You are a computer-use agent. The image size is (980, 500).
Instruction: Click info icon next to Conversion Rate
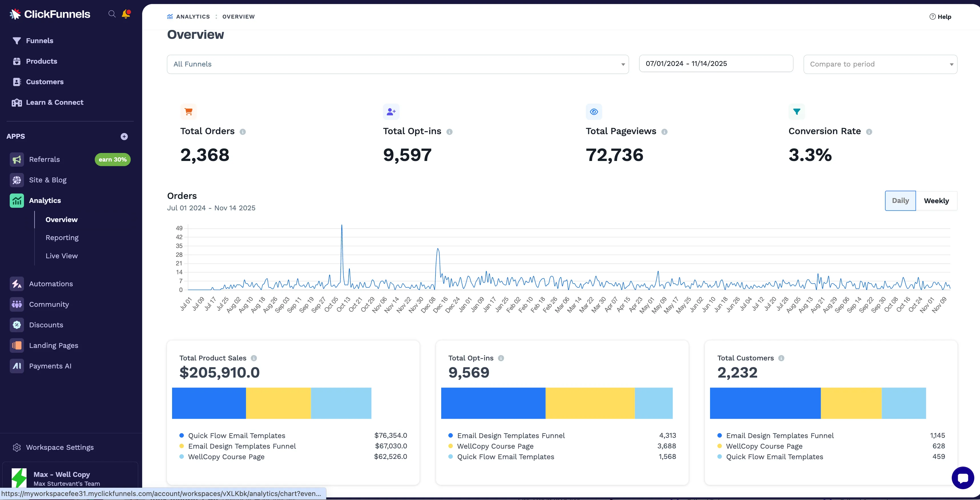tap(869, 132)
